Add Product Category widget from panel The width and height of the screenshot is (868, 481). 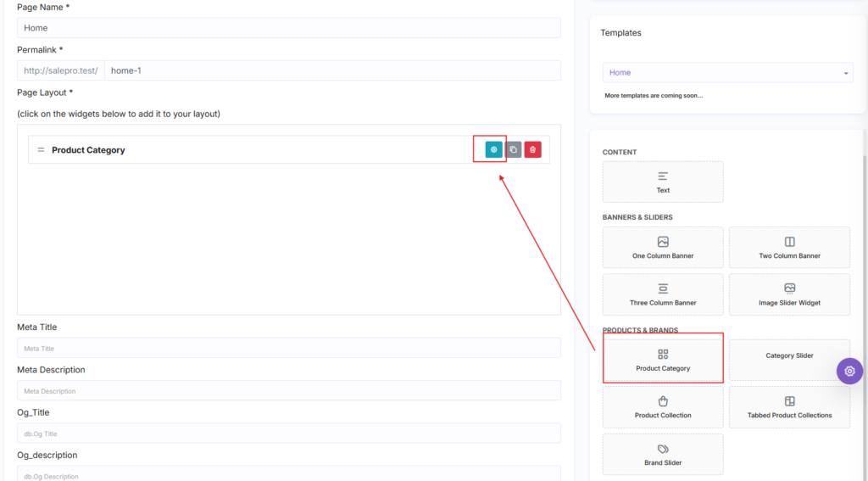point(663,360)
